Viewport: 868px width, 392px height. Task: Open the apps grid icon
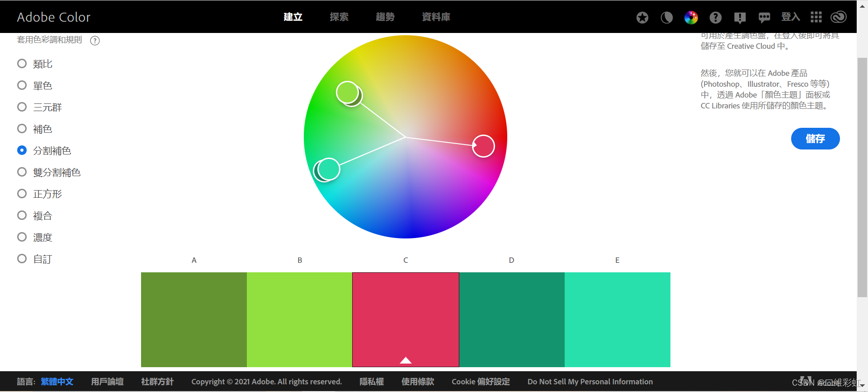click(816, 17)
